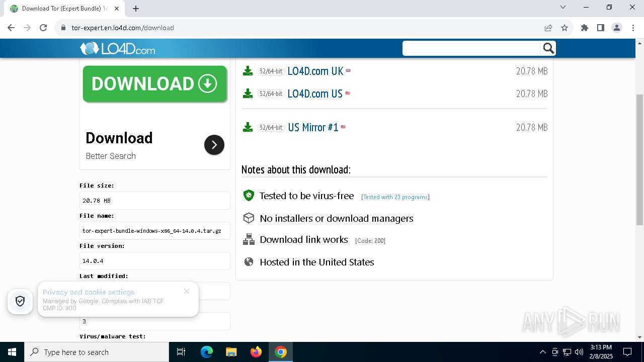Viewport: 644px width, 362px height.
Task: Open Task View on the taskbar
Action: pos(181,352)
